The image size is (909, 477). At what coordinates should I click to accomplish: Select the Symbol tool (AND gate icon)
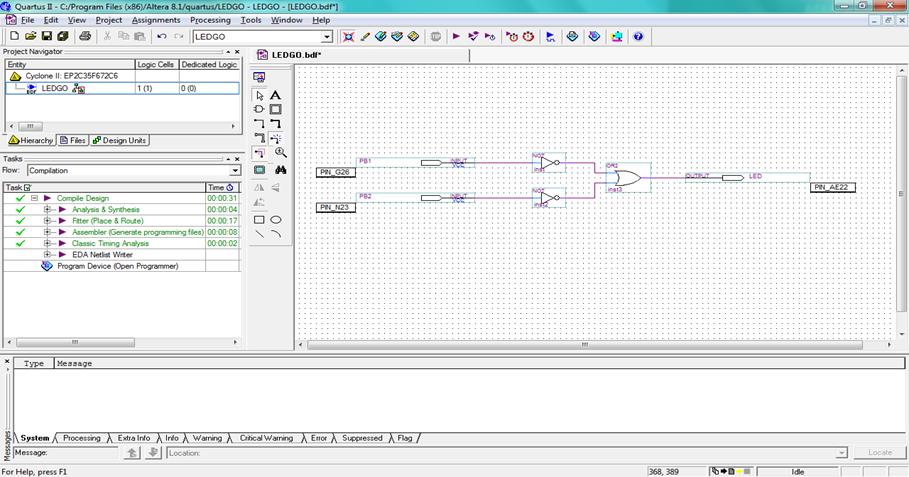(x=259, y=109)
